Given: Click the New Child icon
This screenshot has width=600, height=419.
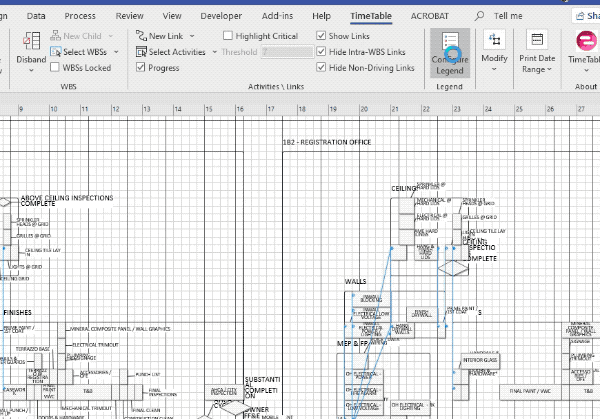Looking at the screenshot, I should 55,36.
